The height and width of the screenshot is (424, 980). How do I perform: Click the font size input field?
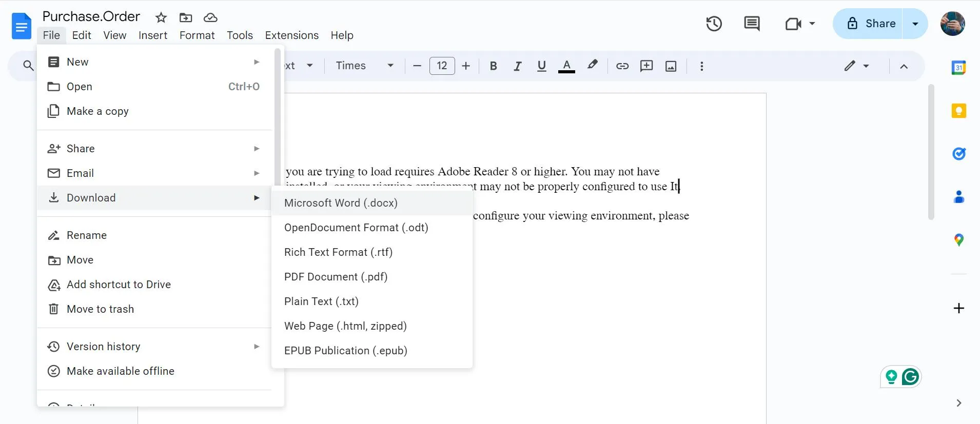(442, 66)
